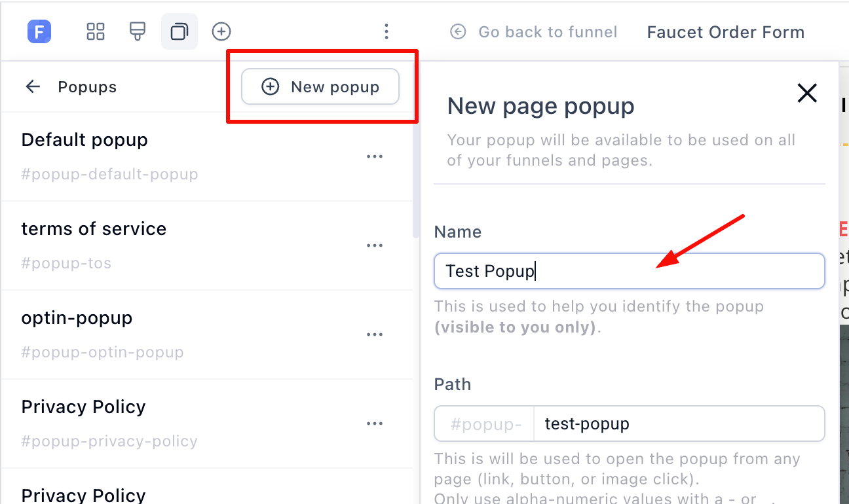Go back to funnel link
849x504 pixels.
click(534, 31)
